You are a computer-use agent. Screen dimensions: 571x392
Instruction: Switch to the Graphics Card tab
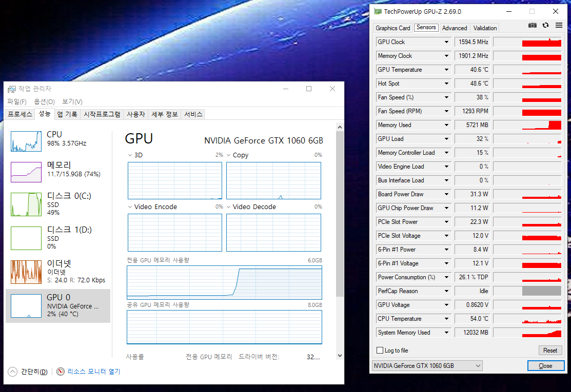[x=392, y=28]
